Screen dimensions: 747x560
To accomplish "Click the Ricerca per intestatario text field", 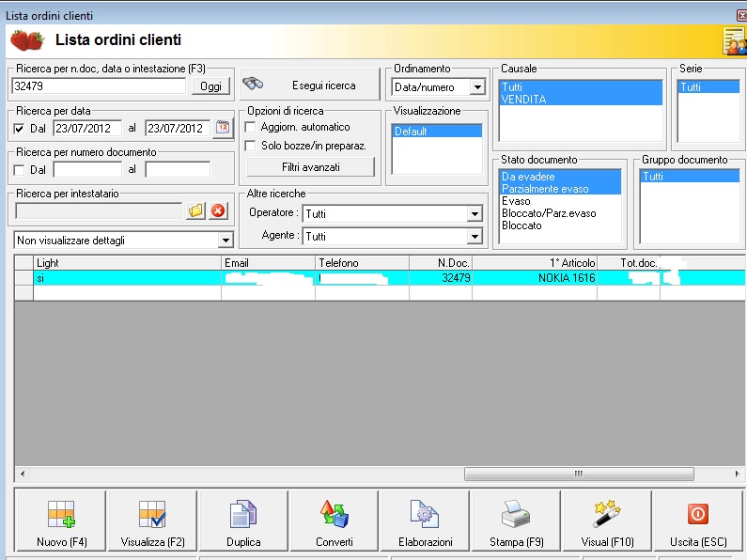I will coord(99,210).
